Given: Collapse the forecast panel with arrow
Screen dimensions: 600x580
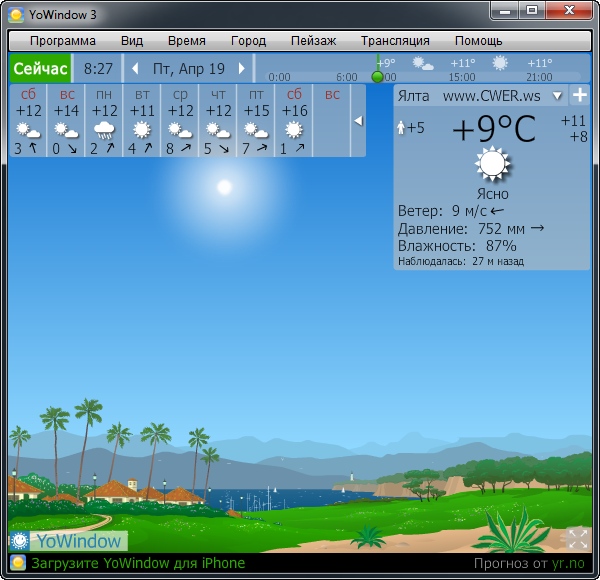Looking at the screenshot, I should coord(358,120).
